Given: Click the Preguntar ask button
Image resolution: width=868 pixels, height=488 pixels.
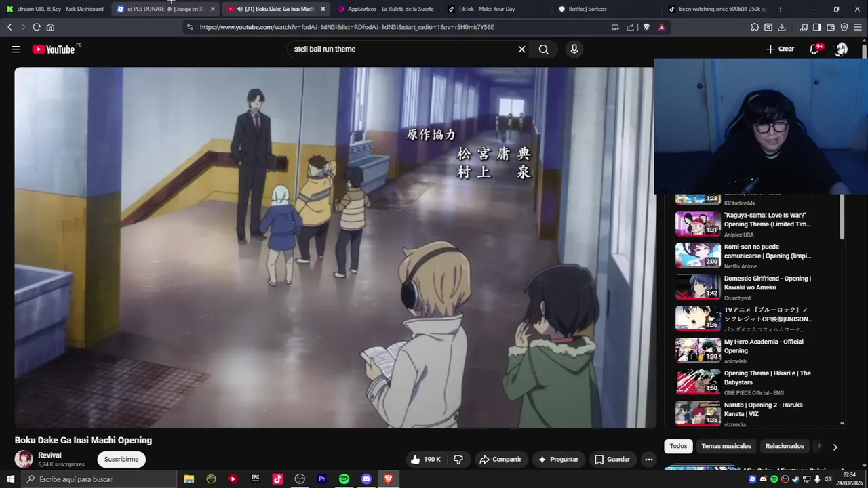Looking at the screenshot, I should 558,459.
